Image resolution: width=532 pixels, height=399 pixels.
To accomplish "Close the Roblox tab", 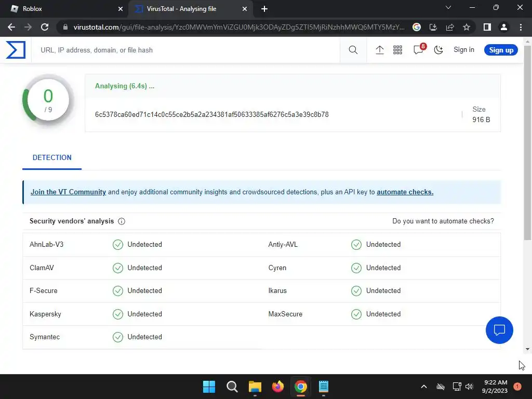I will pos(121,9).
